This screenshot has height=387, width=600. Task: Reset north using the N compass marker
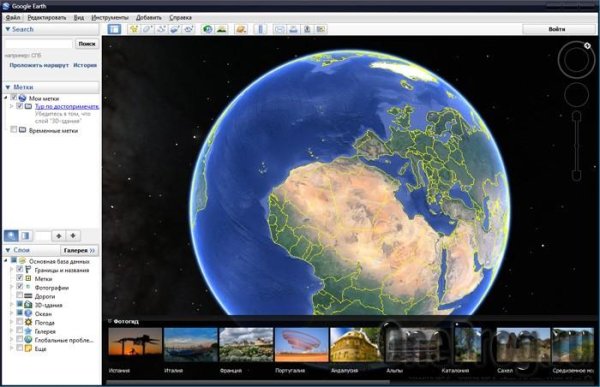tap(587, 46)
